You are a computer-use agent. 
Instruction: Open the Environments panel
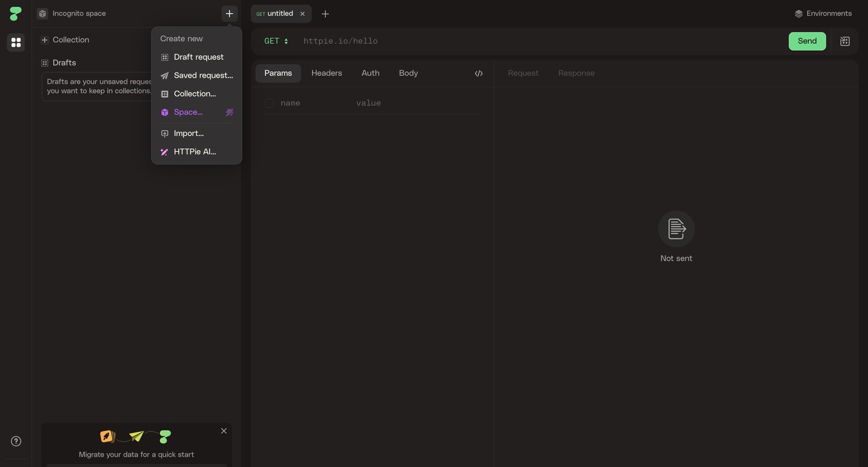pyautogui.click(x=823, y=14)
